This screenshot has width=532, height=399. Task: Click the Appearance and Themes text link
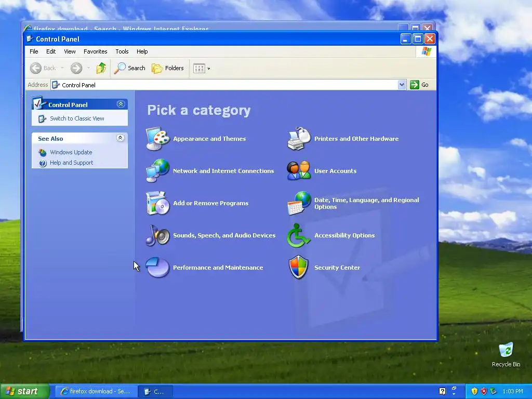click(209, 138)
